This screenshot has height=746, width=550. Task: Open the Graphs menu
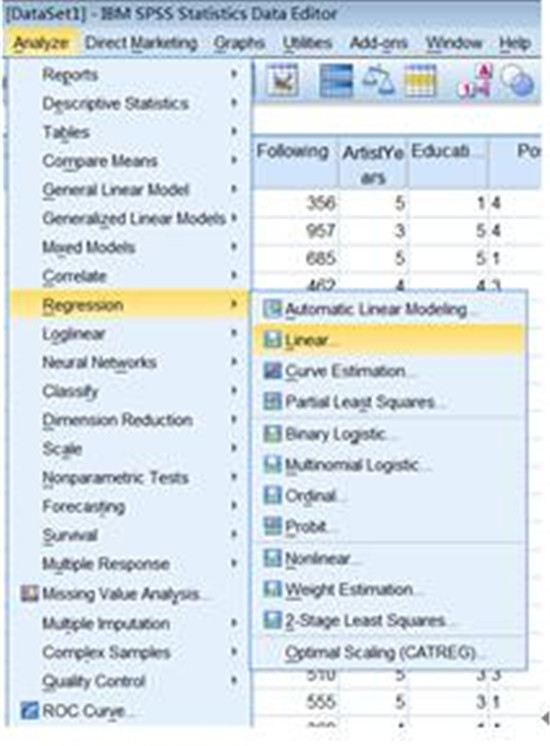pyautogui.click(x=238, y=43)
